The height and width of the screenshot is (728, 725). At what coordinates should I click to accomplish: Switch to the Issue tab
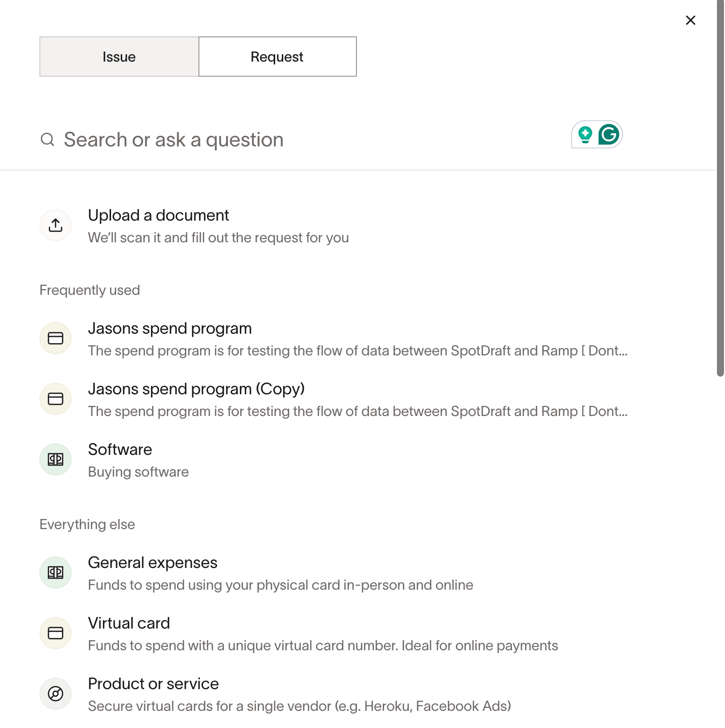tap(119, 57)
